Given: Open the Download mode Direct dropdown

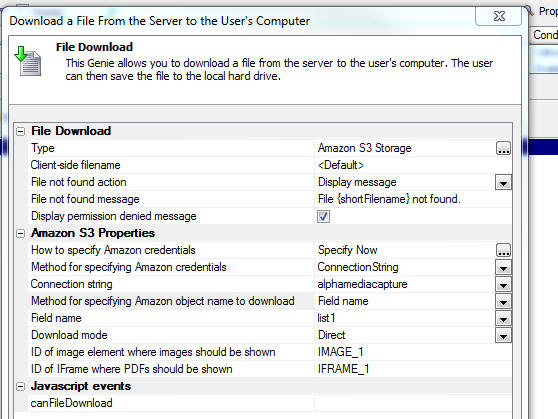Looking at the screenshot, I should click(x=503, y=335).
